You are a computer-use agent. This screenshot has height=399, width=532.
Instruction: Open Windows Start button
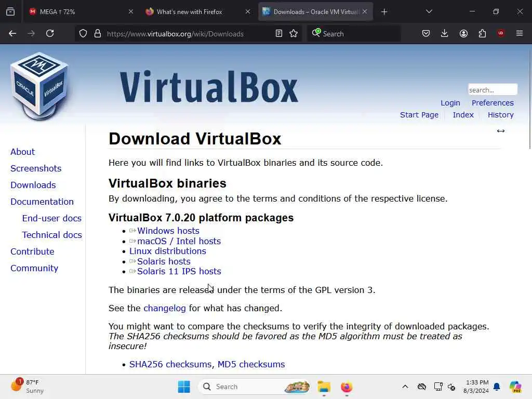[x=184, y=387]
